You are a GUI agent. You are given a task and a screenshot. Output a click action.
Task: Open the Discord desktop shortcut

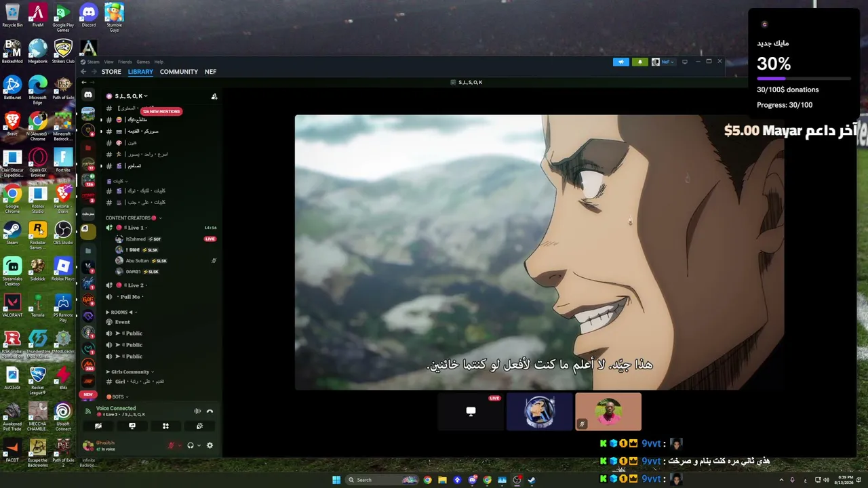point(89,16)
